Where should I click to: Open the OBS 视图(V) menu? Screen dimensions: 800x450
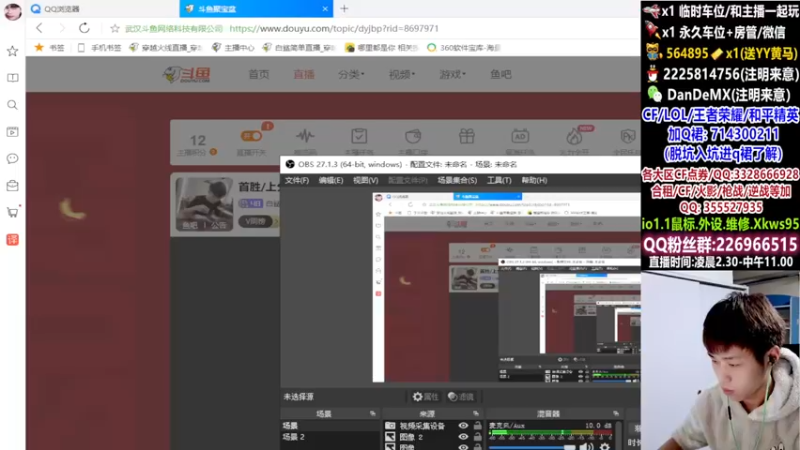tap(365, 180)
